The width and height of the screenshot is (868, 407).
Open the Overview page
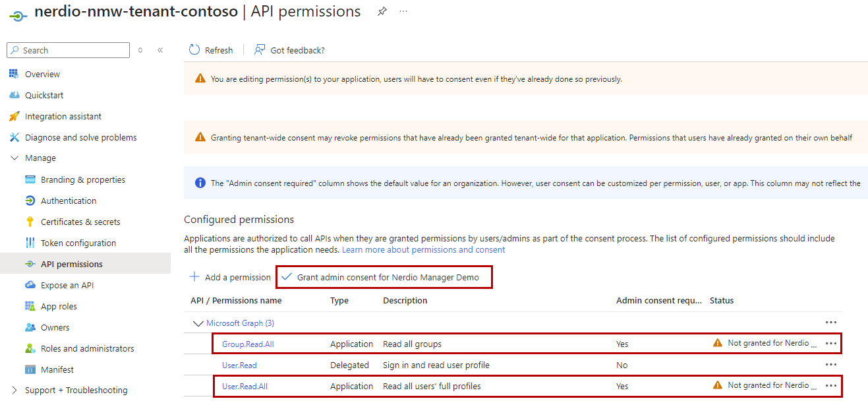pyautogui.click(x=42, y=74)
